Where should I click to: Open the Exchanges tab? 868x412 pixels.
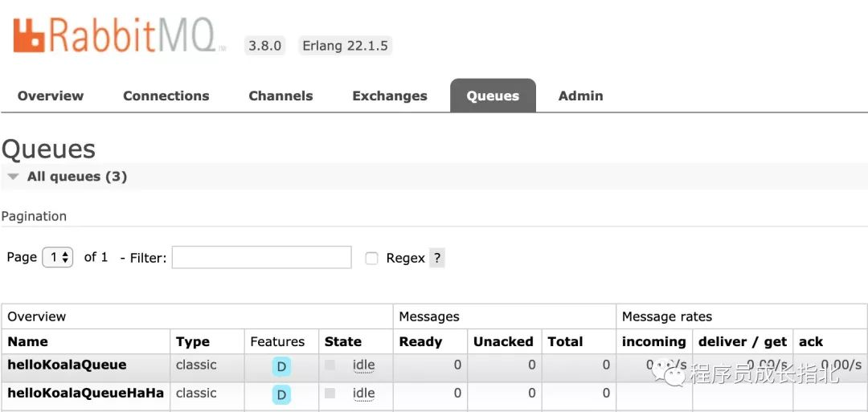[390, 96]
